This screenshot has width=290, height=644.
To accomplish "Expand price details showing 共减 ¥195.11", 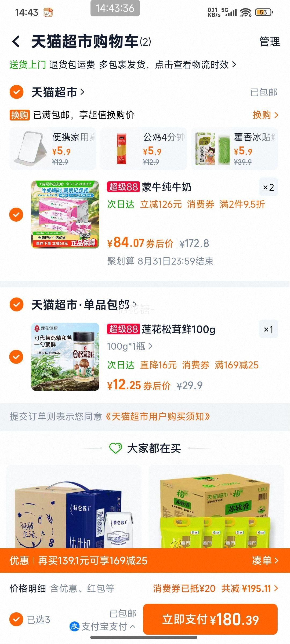I will (250, 588).
